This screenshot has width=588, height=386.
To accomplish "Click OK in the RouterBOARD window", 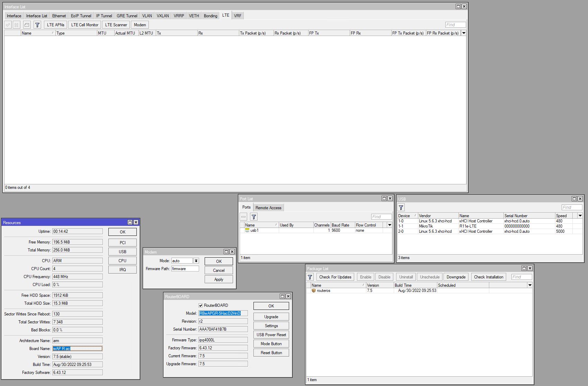I will pyautogui.click(x=271, y=306).
